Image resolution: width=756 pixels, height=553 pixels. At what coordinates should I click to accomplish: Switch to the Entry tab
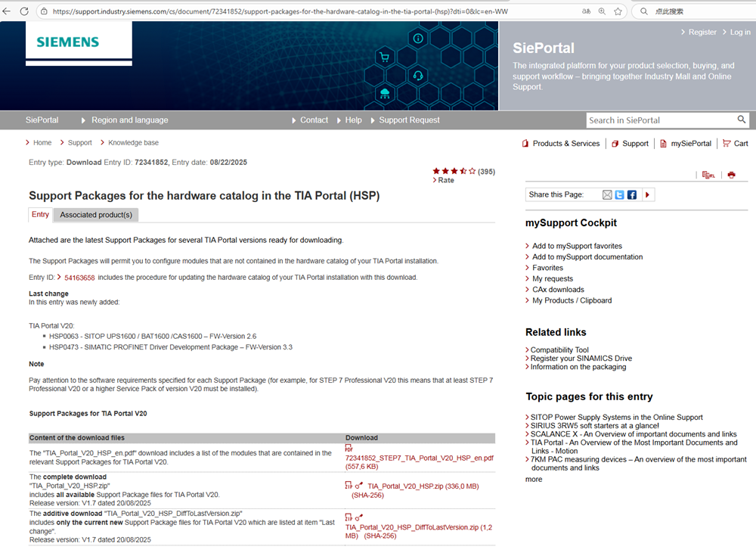click(41, 215)
